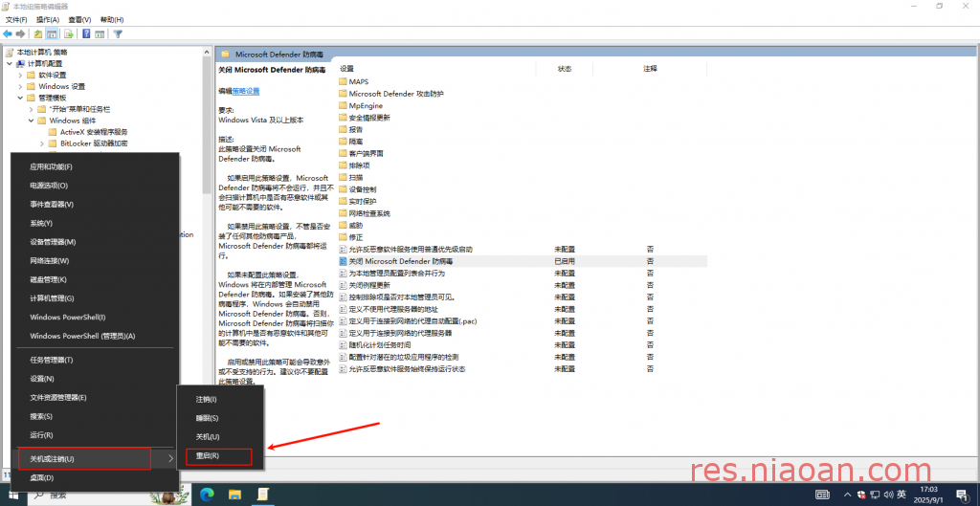Click the 注释 column header
Screen dimensions: 980x506
650,69
